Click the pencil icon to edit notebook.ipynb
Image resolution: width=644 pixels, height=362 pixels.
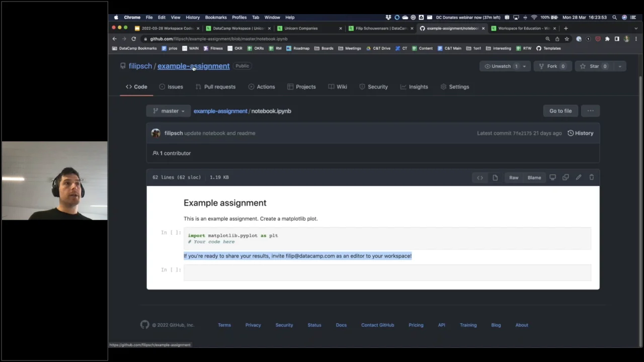[579, 177]
